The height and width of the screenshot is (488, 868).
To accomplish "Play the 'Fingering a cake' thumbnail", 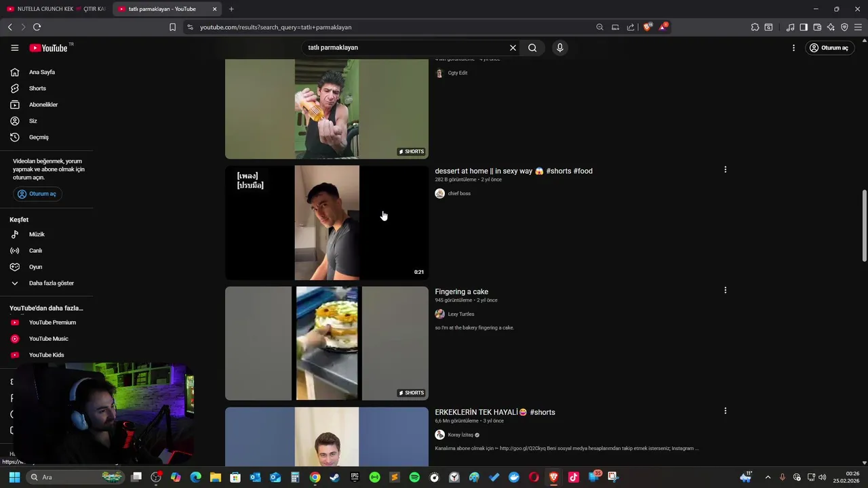I will tap(327, 343).
